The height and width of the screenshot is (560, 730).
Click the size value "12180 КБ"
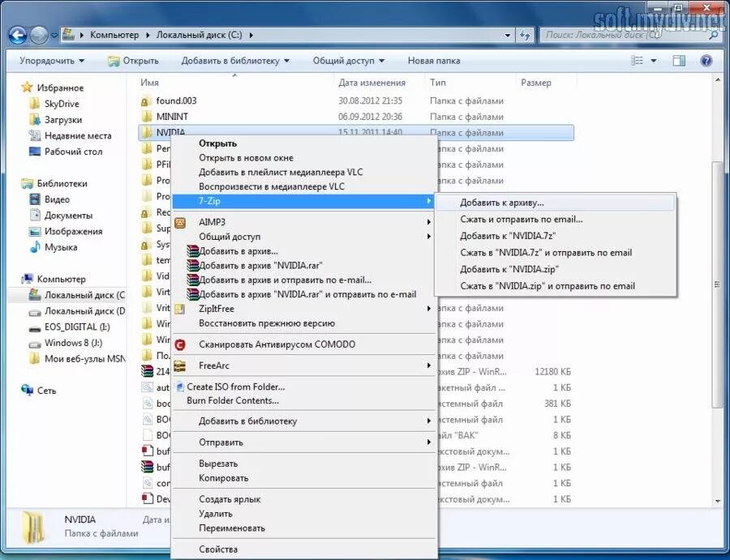click(x=552, y=372)
